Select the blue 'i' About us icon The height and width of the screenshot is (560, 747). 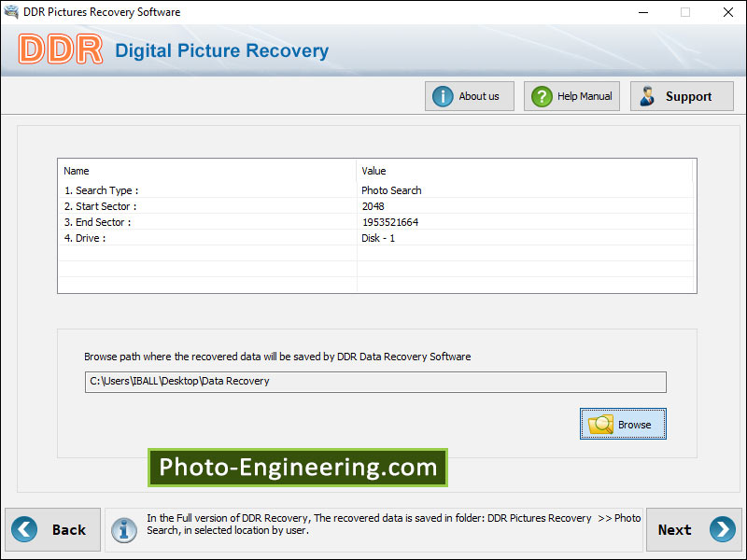click(x=442, y=95)
